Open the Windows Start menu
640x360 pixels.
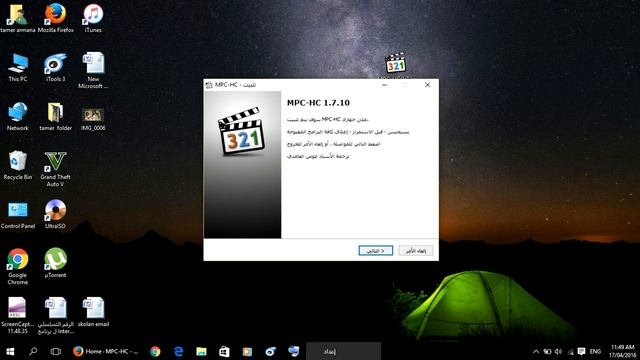tap(11, 351)
